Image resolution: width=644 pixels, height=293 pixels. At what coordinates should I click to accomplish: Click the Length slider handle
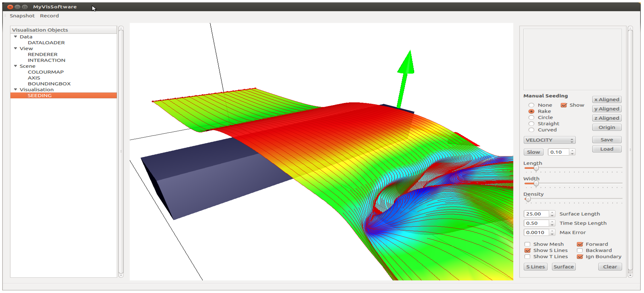pyautogui.click(x=536, y=168)
